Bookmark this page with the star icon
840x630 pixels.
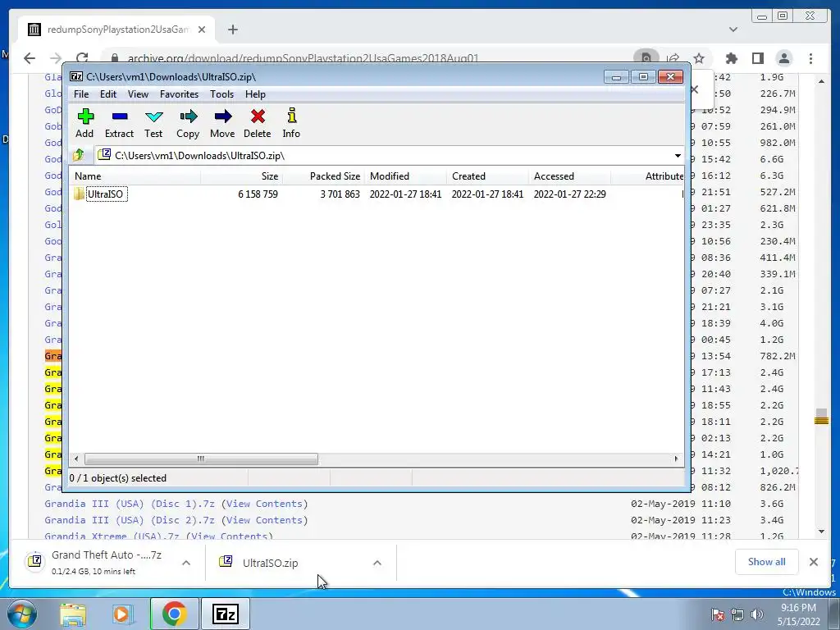point(699,58)
